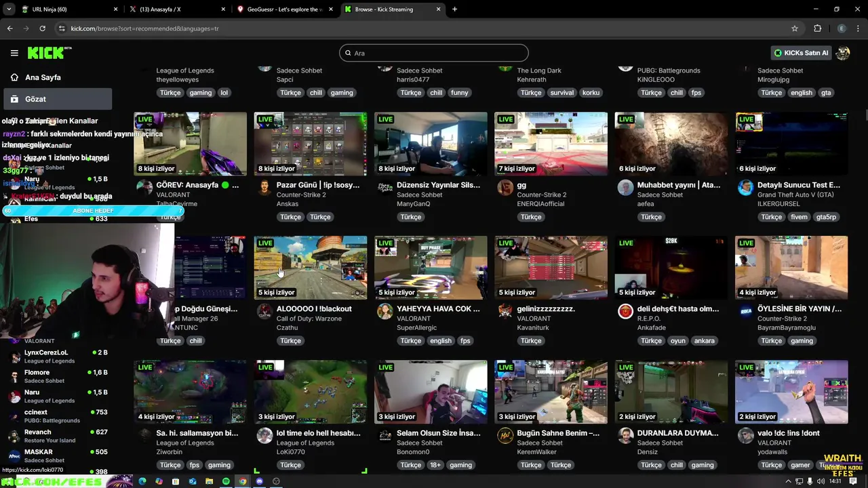868x488 pixels.
Task: Click the page vertical scrollbar
Action: pos(865,115)
